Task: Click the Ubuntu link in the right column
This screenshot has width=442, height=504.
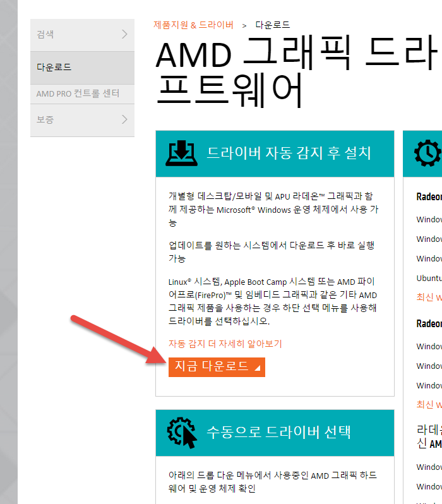Action: [429, 278]
